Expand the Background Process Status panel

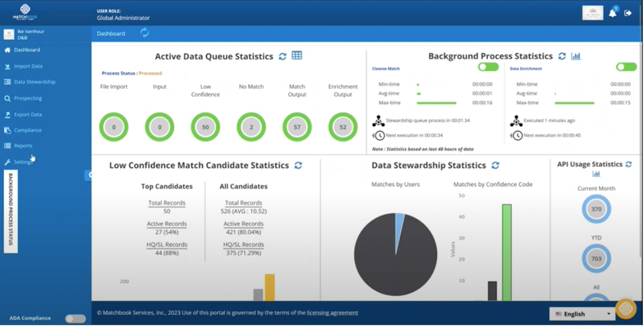pyautogui.click(x=11, y=212)
